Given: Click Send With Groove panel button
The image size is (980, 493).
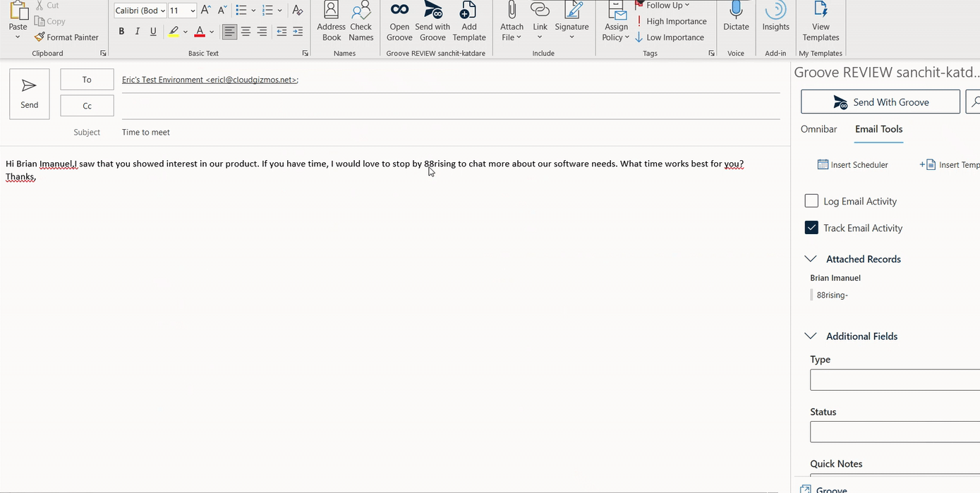Looking at the screenshot, I should 881,102.
